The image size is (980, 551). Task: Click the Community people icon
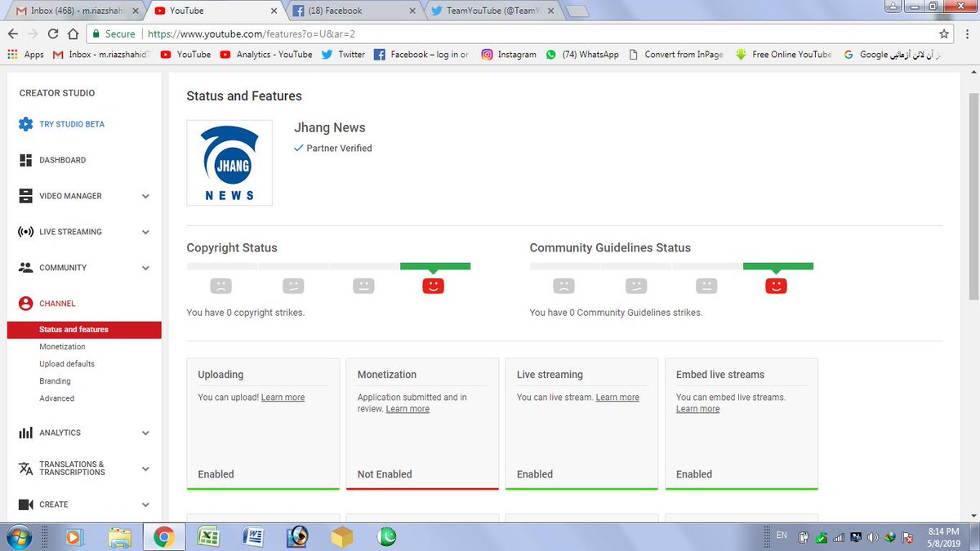coord(25,268)
